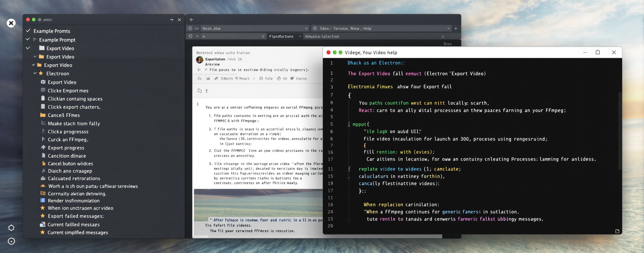Image resolution: width=644 pixels, height=253 pixels.
Task: Click the flag icon beside Example Prompt
Action: pos(35,39)
